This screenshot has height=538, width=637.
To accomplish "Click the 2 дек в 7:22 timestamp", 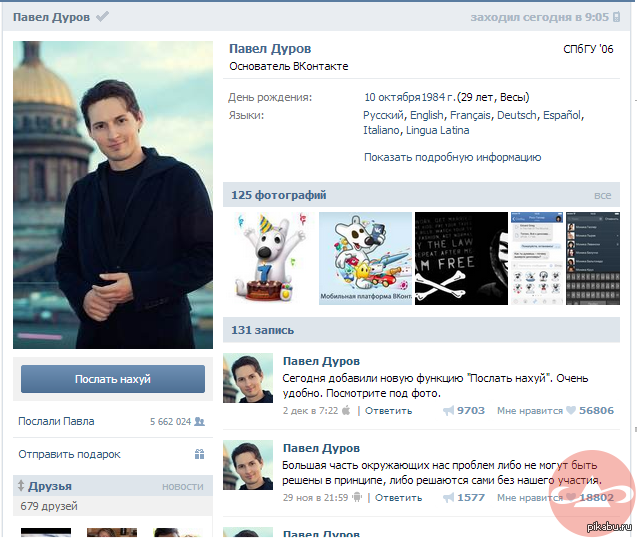I will click(x=310, y=411).
